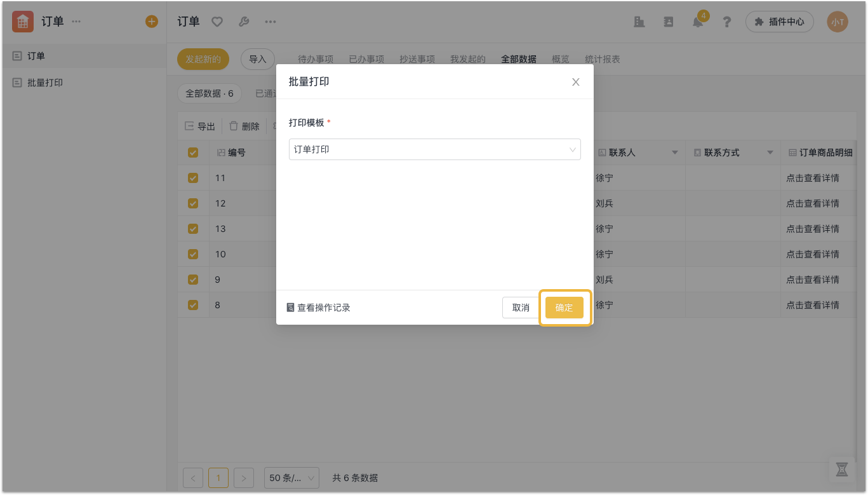Click 点击查看详情 in row 8
The image size is (868, 495).
[x=813, y=305]
